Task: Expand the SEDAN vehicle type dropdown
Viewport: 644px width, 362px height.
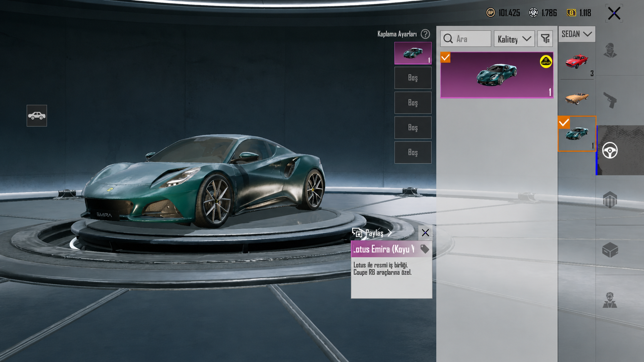Action: tap(577, 34)
